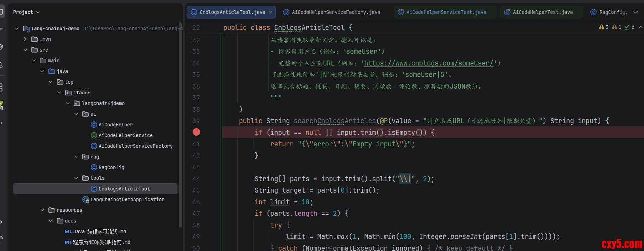Click the AiCodeHelper class icon
Screen dimensions: 644x251
(x=94, y=125)
